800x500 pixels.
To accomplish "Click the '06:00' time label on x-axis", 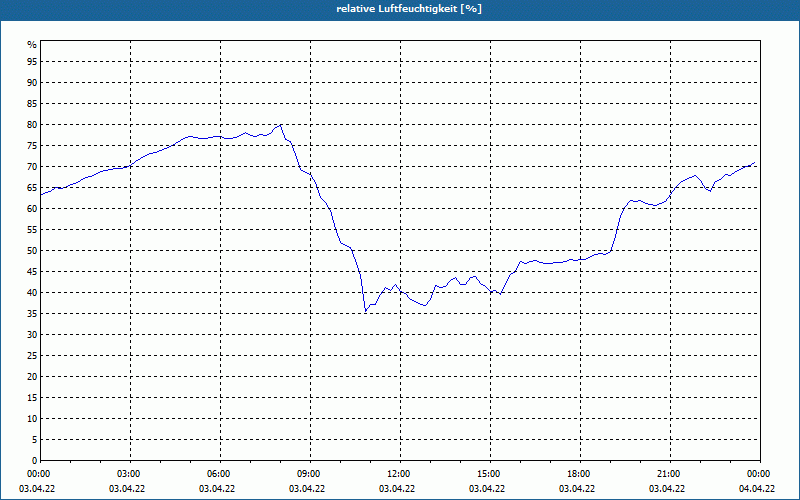I will (220, 474).
